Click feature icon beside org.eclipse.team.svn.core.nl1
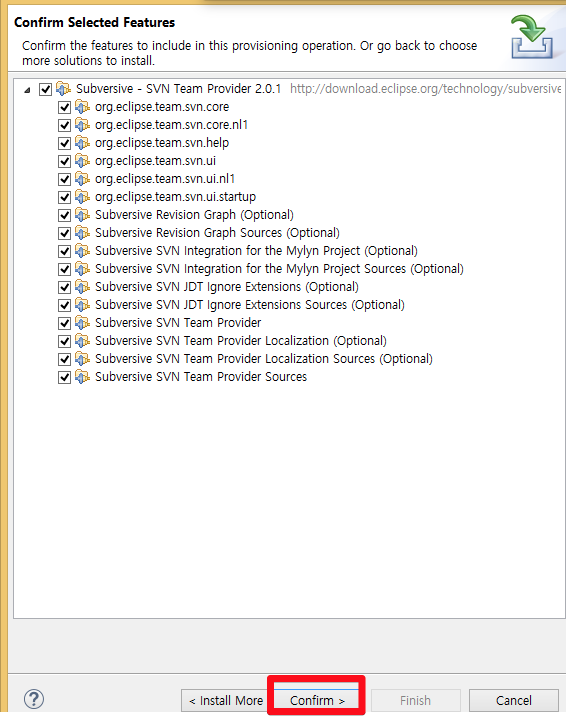566x717 pixels. 82,124
